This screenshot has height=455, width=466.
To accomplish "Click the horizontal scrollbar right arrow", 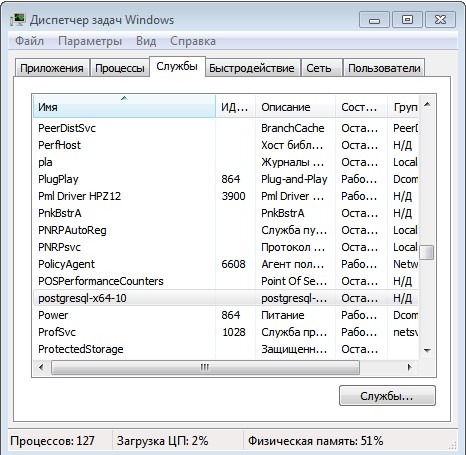I will click(x=410, y=368).
